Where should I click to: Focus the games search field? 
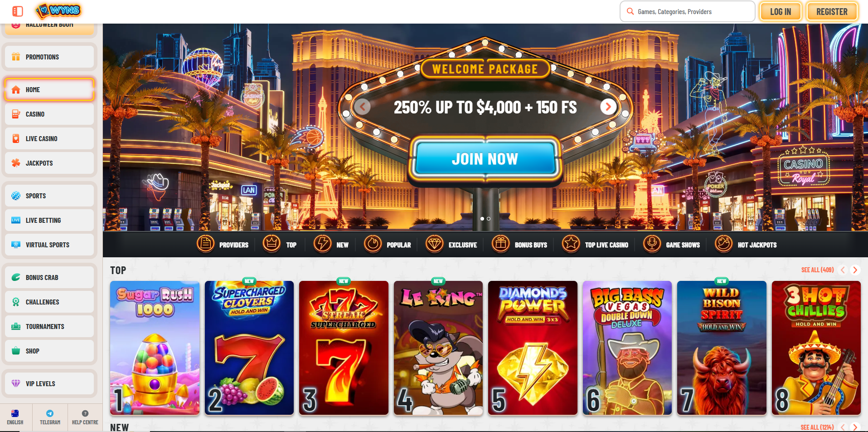tap(687, 11)
